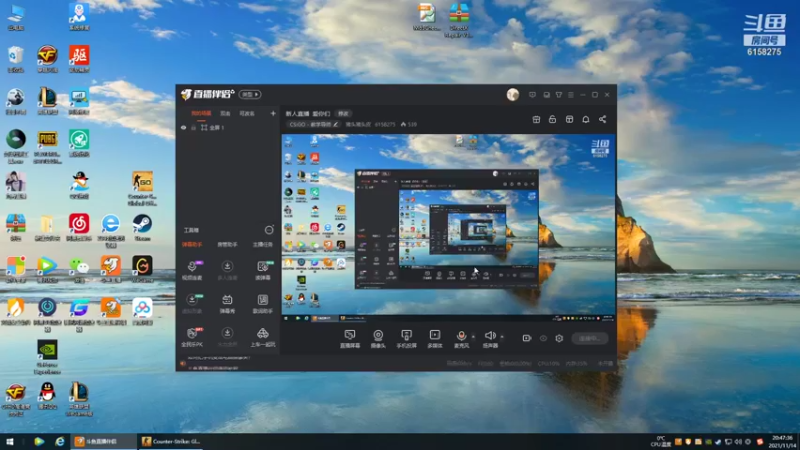Toggle the eye visibility for the 全屏1 source
Screen dimensions: 800x450
184,128
